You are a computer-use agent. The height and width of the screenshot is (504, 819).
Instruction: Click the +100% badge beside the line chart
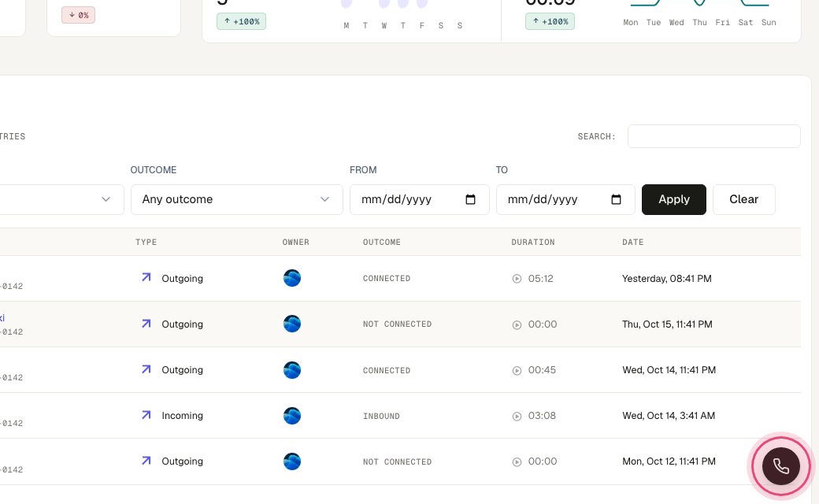coord(550,21)
